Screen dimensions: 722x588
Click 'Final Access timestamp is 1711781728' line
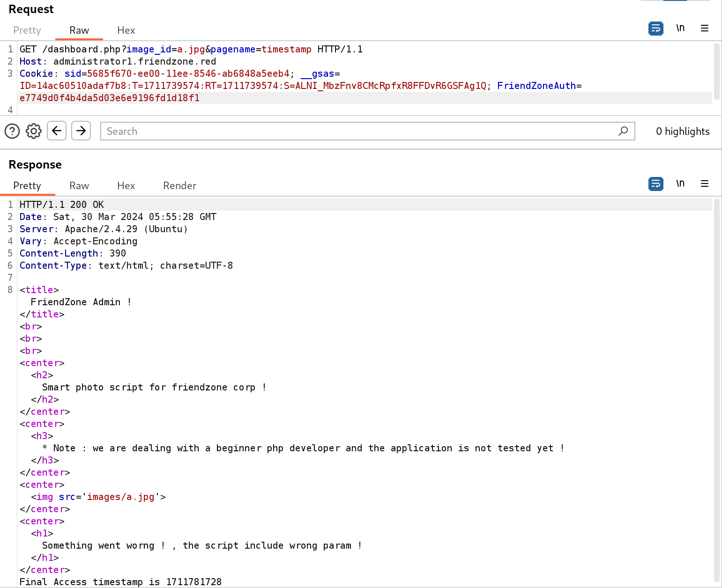[x=121, y=582]
